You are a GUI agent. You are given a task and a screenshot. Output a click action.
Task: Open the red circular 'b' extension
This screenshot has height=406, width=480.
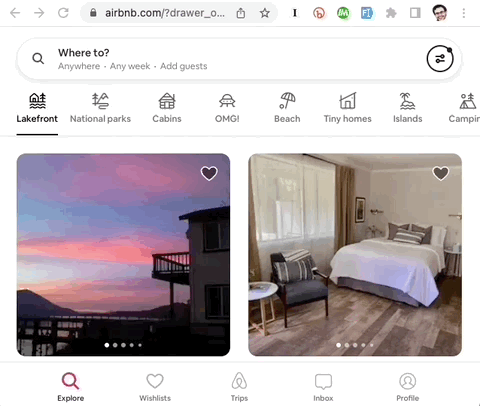coord(319,13)
